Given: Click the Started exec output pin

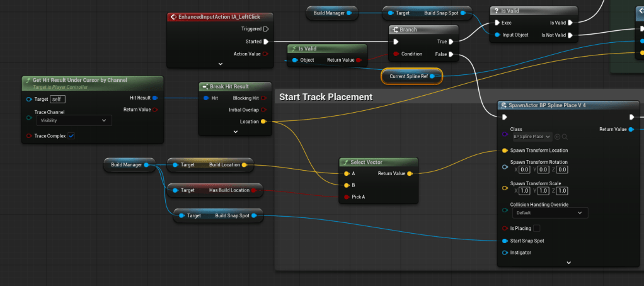Looking at the screenshot, I should [266, 42].
